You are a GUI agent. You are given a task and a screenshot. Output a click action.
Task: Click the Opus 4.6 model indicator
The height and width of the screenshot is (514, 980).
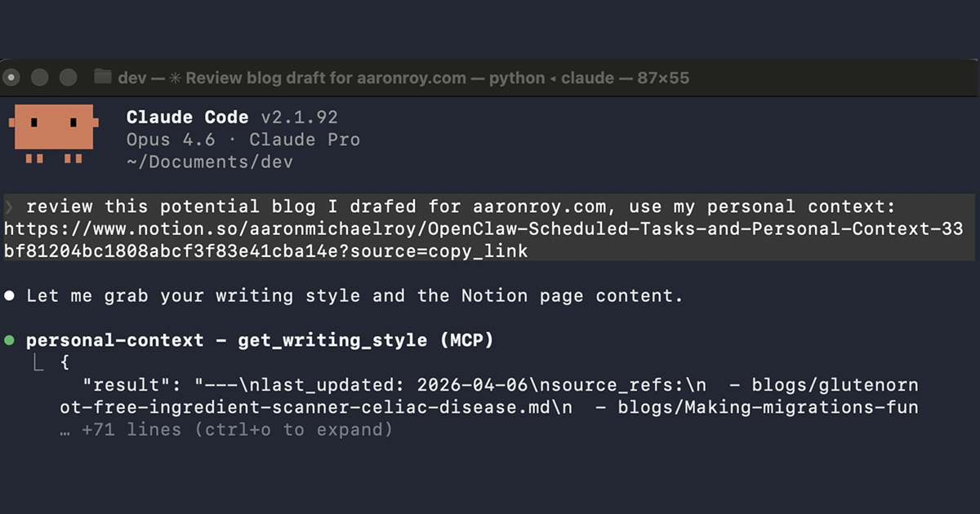pyautogui.click(x=171, y=139)
